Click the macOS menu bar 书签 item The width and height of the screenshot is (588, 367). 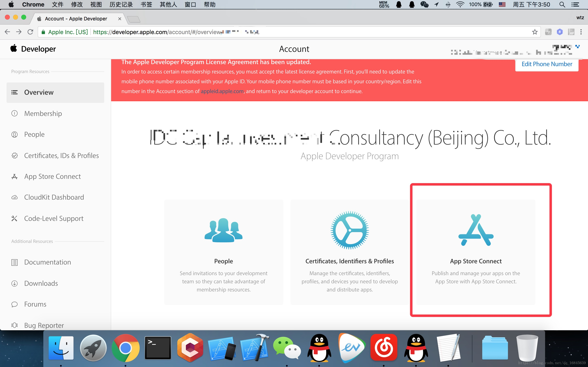tap(145, 5)
